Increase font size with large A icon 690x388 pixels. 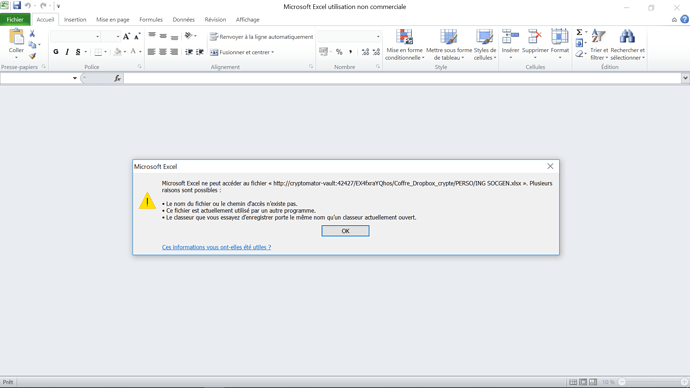click(x=126, y=37)
